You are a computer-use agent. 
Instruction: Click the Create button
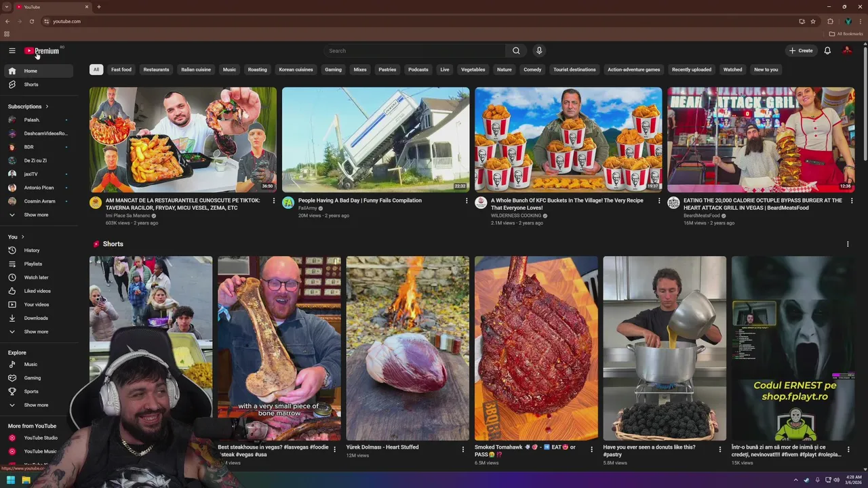[801, 51]
